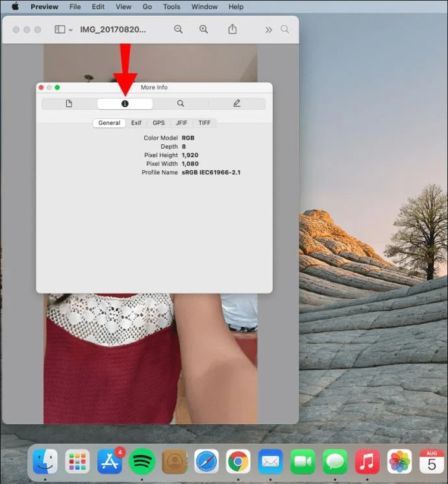Click the Zoom In magnifier in Preview toolbar

click(x=203, y=29)
